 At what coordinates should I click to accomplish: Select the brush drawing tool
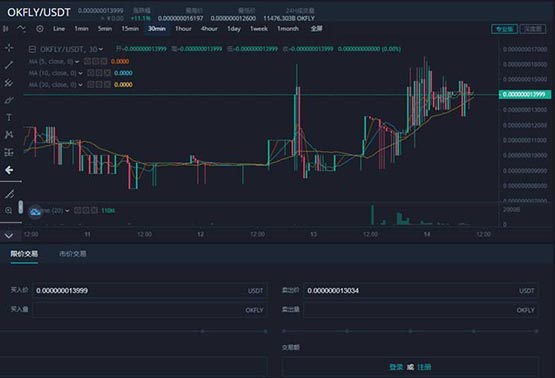click(9, 100)
